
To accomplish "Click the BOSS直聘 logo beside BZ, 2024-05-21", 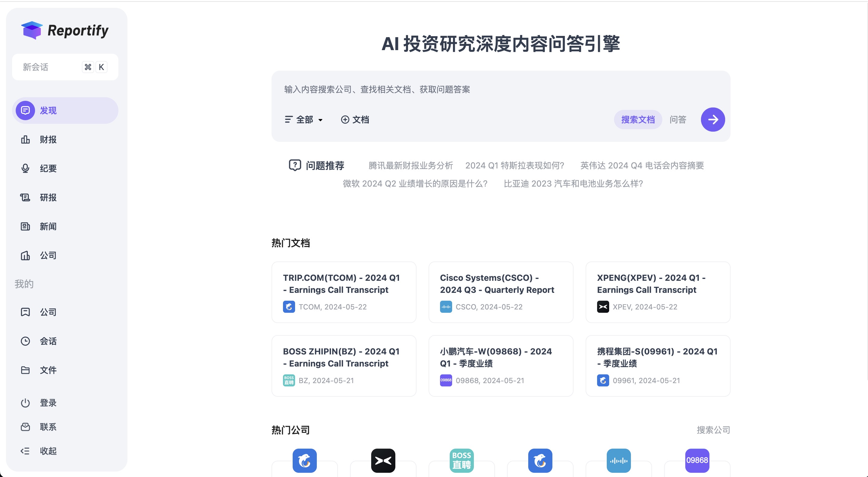I will [x=289, y=380].
